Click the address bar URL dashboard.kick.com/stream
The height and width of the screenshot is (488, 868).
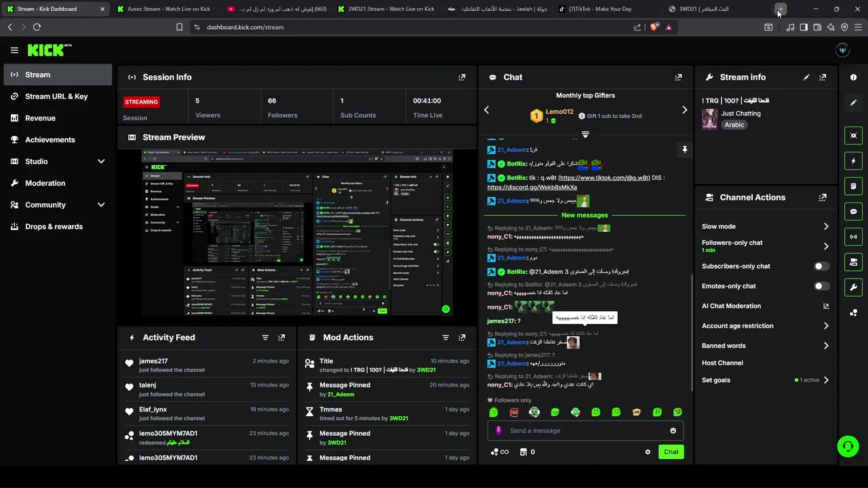click(245, 27)
